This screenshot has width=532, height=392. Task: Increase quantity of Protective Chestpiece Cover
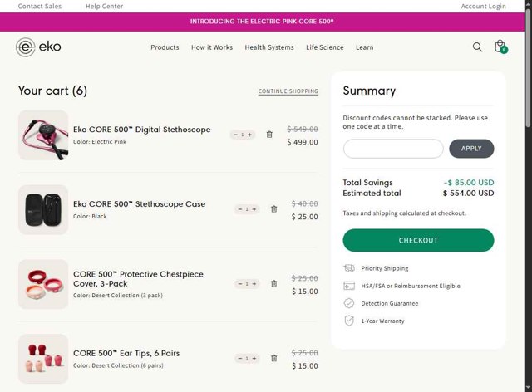tap(254, 284)
